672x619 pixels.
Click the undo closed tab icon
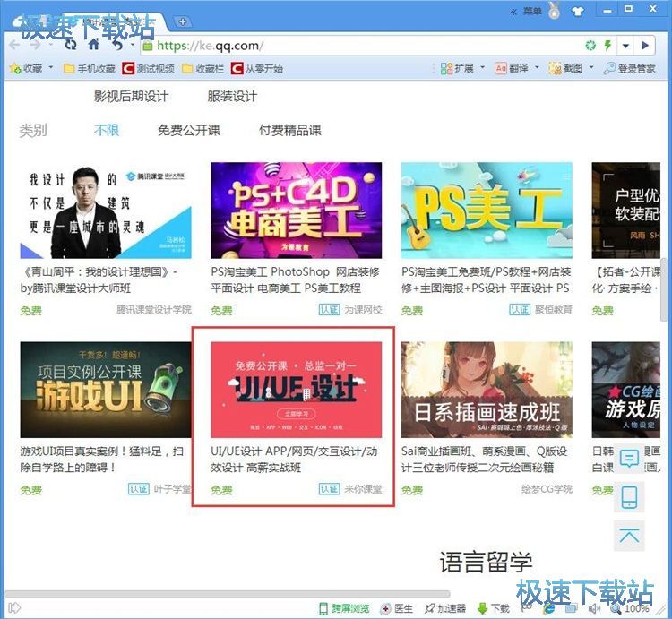pyautogui.click(x=117, y=45)
